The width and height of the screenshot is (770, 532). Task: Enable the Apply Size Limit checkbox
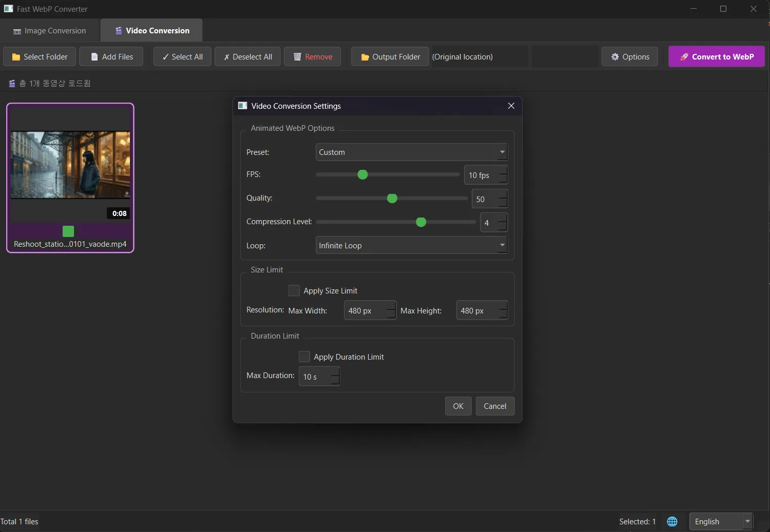point(294,290)
